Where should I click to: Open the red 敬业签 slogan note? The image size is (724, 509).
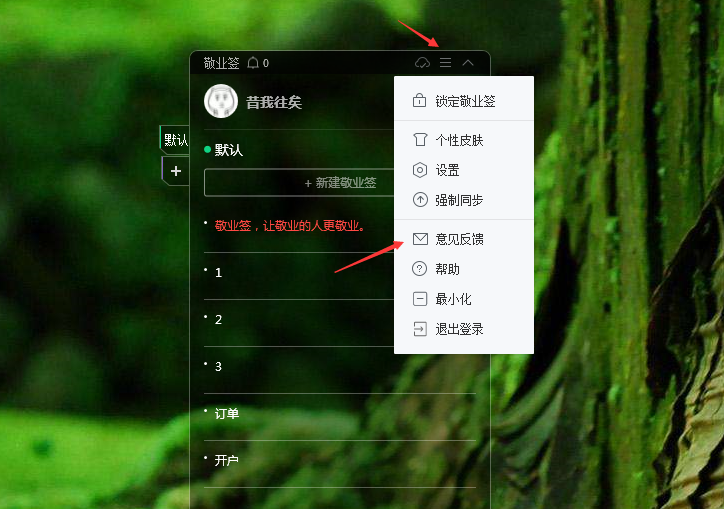(x=290, y=226)
